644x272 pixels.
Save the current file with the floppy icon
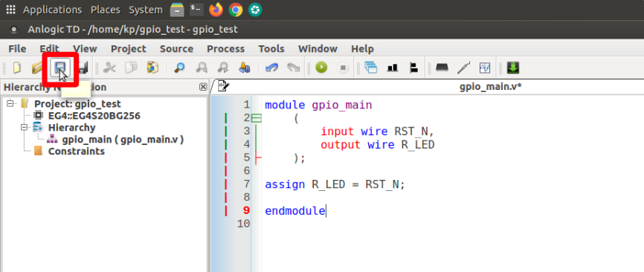pos(60,68)
